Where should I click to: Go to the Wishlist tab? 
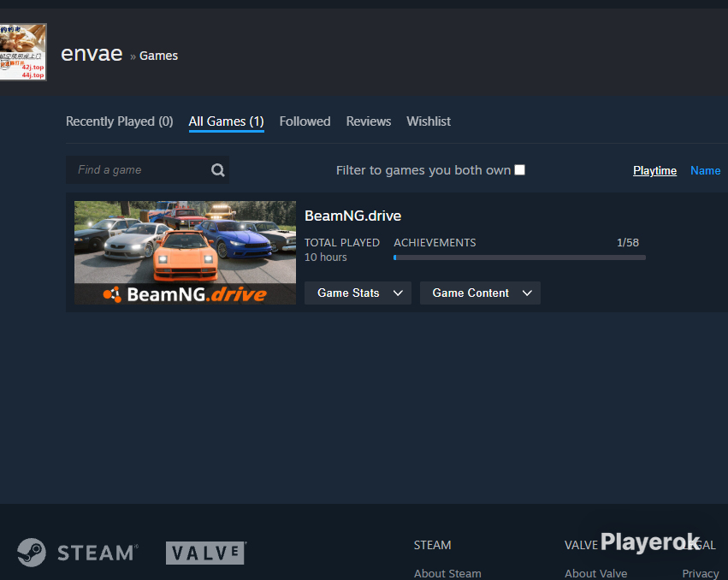point(429,121)
